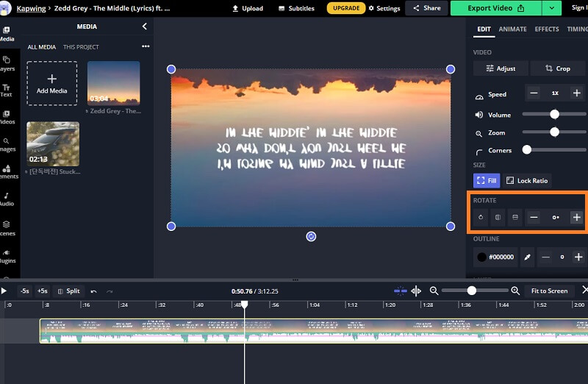
Task: Enable the Fill size option
Action: (x=487, y=180)
